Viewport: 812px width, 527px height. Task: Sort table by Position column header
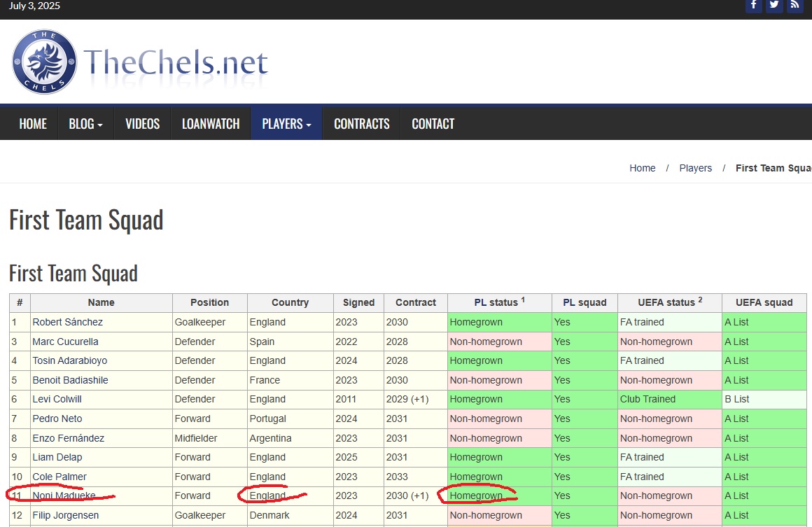click(210, 303)
